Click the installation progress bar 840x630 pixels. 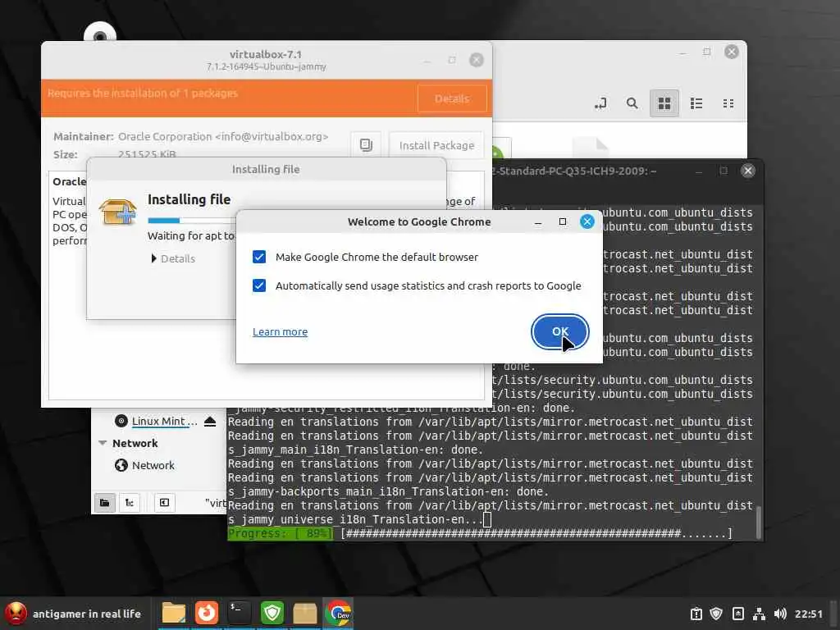[191, 220]
